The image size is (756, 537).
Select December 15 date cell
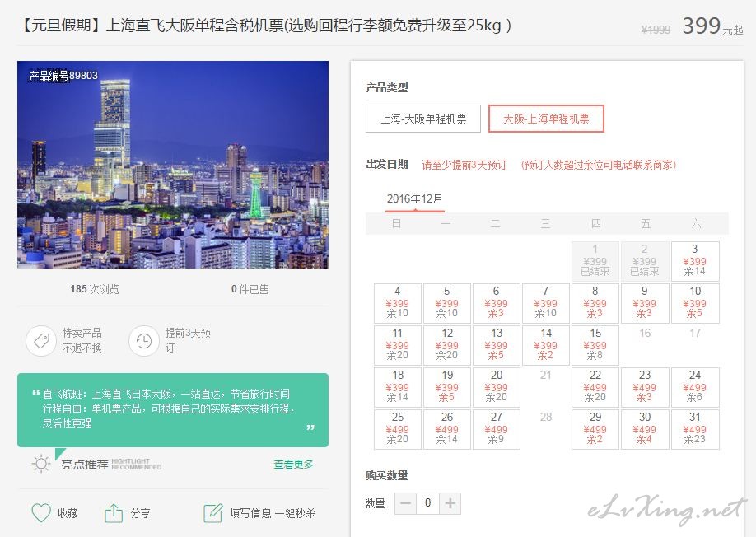tap(595, 345)
